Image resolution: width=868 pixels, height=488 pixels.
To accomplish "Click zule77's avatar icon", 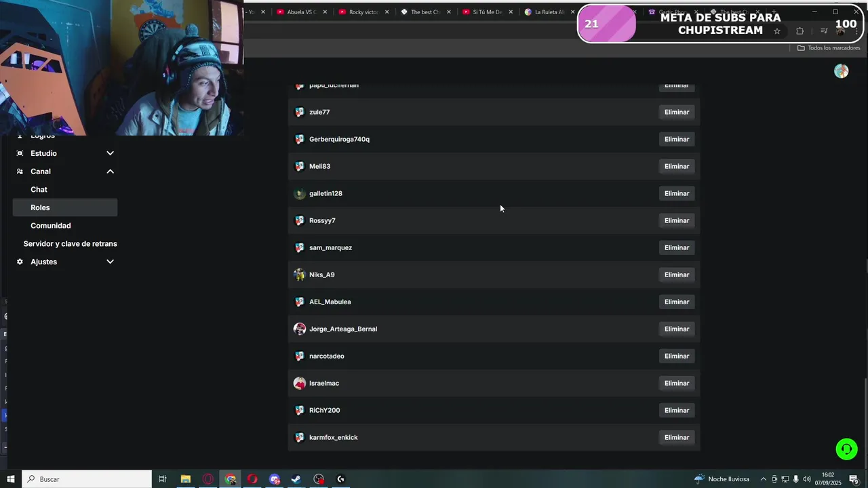I will (x=300, y=112).
